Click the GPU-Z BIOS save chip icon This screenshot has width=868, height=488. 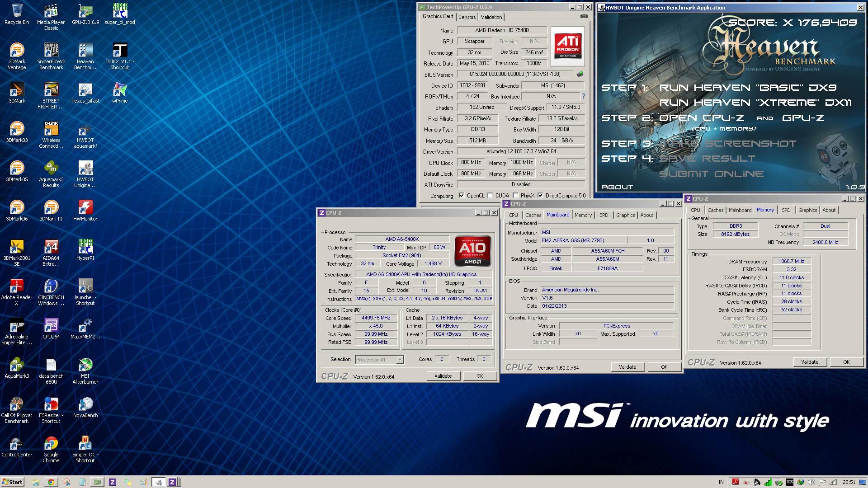click(x=580, y=74)
